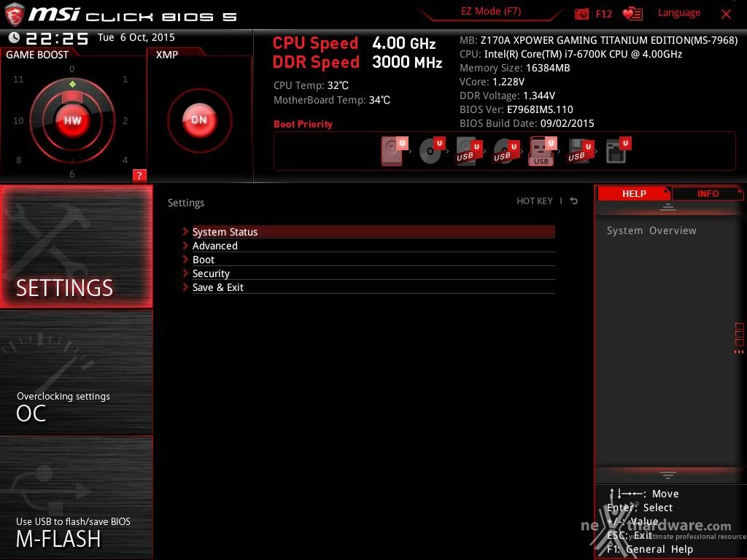
Task: Click the CPU Speed 4.00 GHz readout
Action: [x=354, y=43]
